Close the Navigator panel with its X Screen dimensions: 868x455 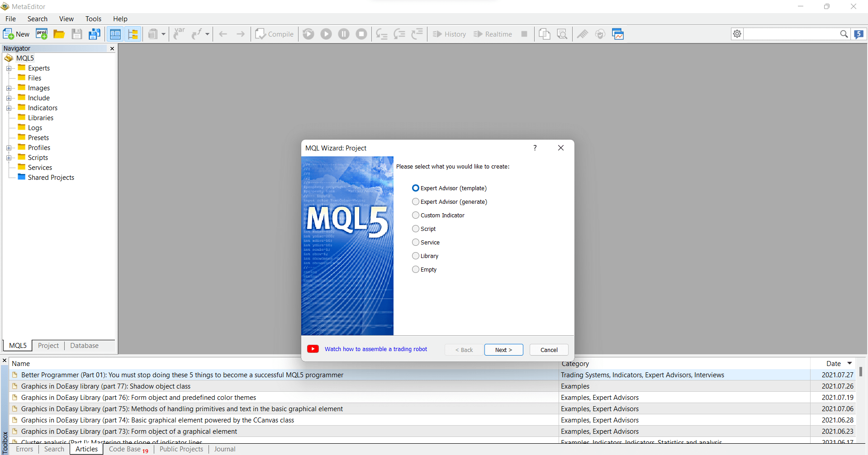pos(112,48)
